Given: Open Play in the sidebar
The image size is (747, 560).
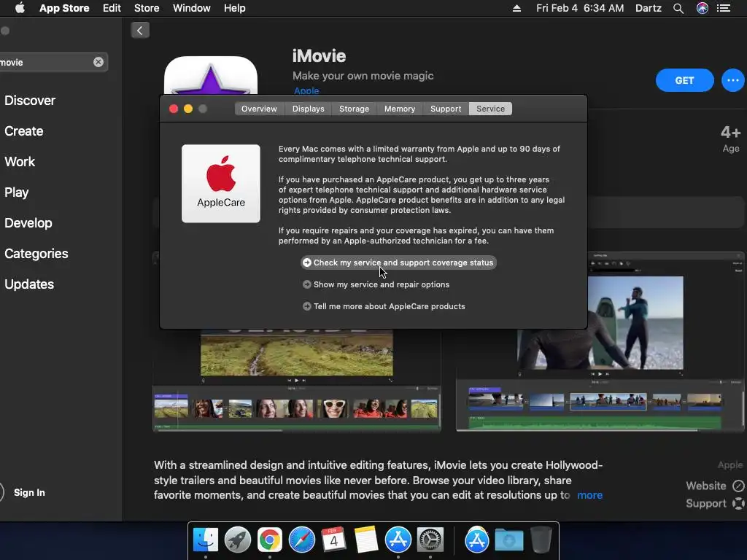Looking at the screenshot, I should tap(17, 192).
